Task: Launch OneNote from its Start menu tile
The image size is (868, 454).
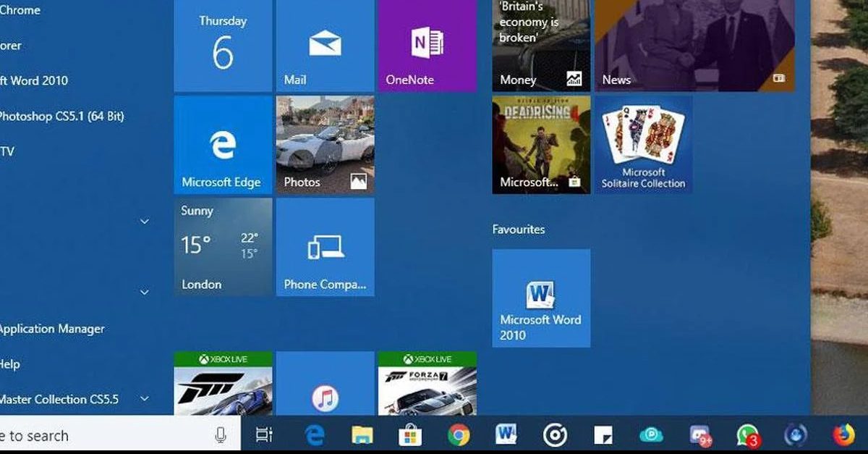Action: pyautogui.click(x=427, y=47)
